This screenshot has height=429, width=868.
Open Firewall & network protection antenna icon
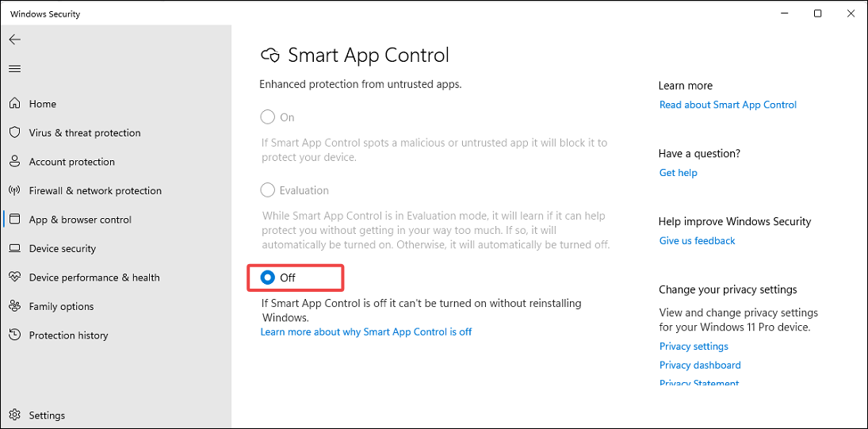(15, 190)
